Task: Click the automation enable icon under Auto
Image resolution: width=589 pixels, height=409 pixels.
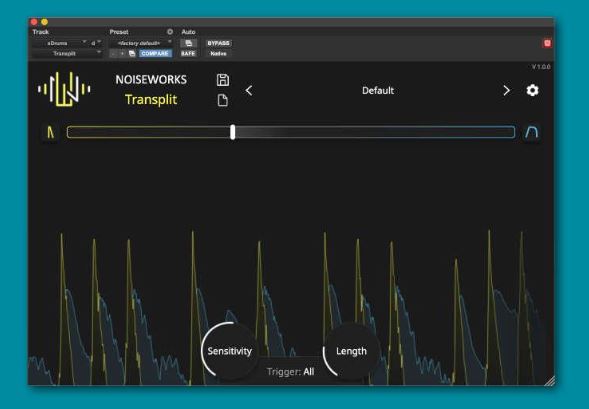Action: [188, 43]
